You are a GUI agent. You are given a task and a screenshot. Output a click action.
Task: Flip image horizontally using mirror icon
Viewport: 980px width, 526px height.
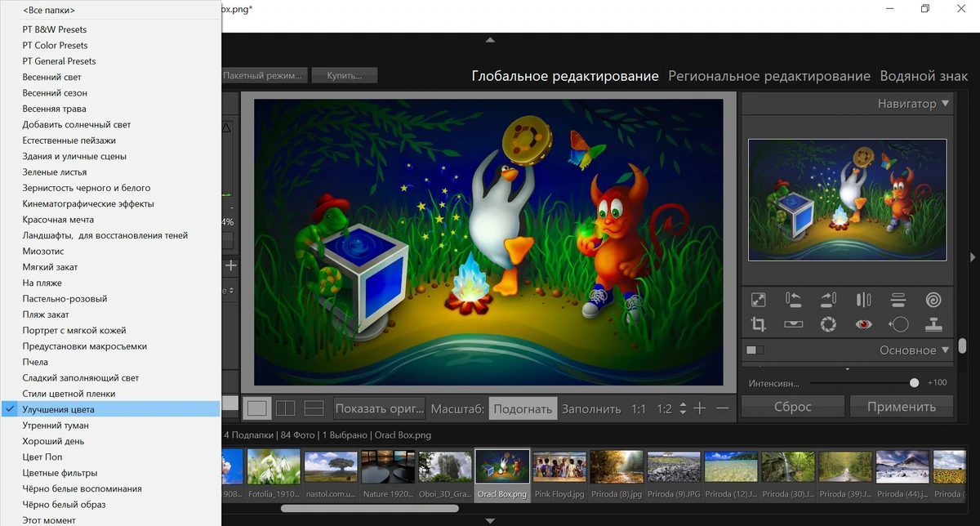pyautogui.click(x=863, y=300)
